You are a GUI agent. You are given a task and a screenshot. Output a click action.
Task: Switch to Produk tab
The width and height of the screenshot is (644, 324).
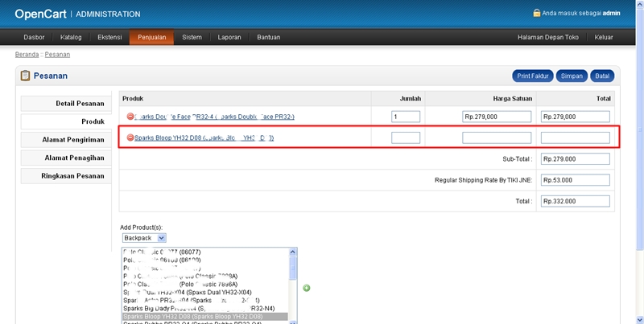66,121
